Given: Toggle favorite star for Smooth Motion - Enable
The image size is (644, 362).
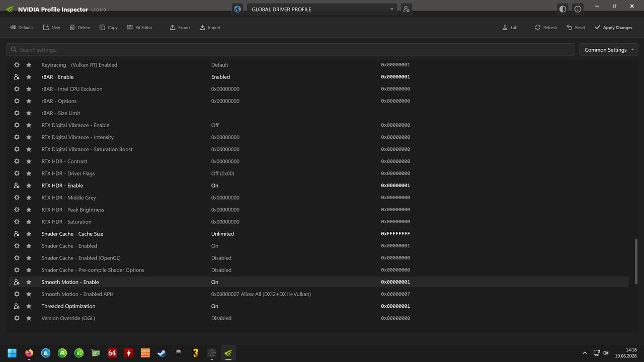Looking at the screenshot, I should [x=29, y=282].
